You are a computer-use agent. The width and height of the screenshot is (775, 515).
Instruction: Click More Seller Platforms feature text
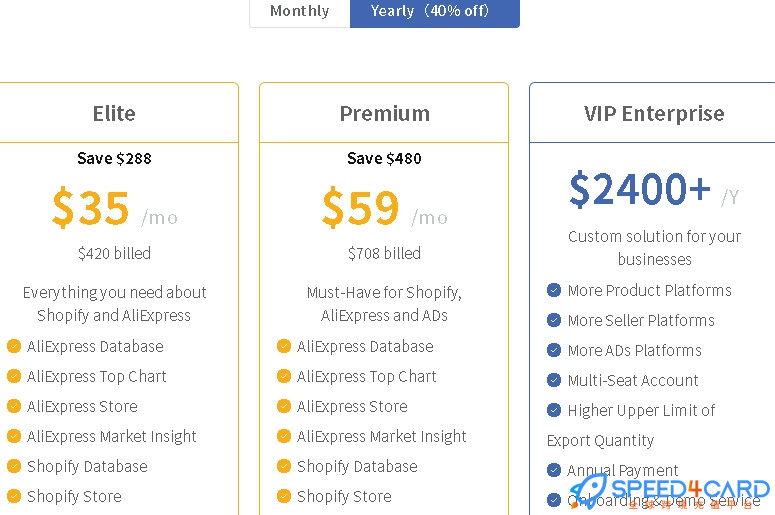pos(641,320)
